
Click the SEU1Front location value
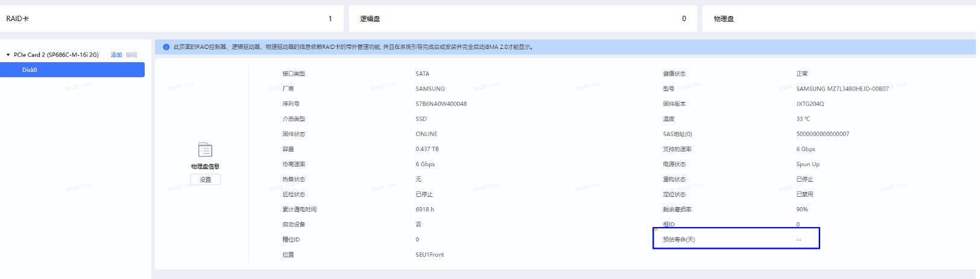[x=429, y=255]
